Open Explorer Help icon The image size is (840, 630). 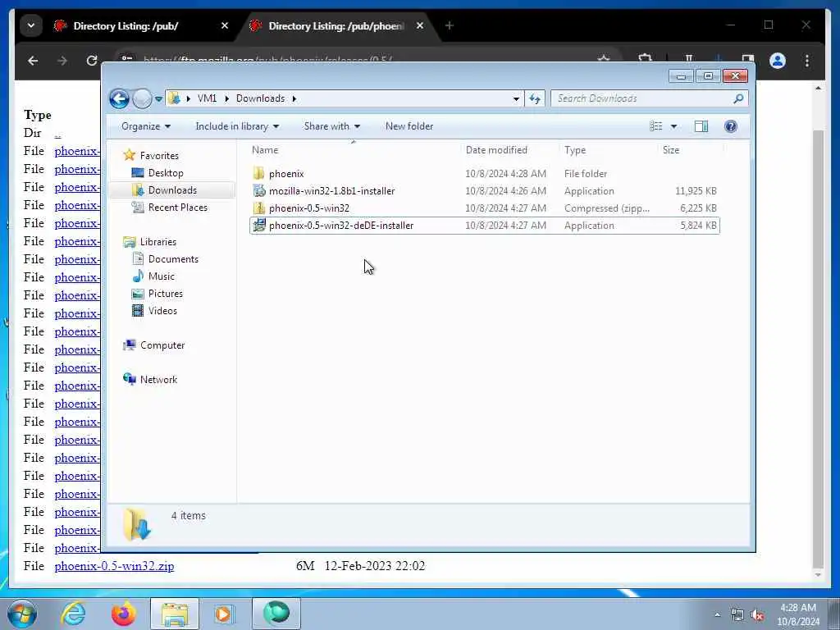click(730, 126)
